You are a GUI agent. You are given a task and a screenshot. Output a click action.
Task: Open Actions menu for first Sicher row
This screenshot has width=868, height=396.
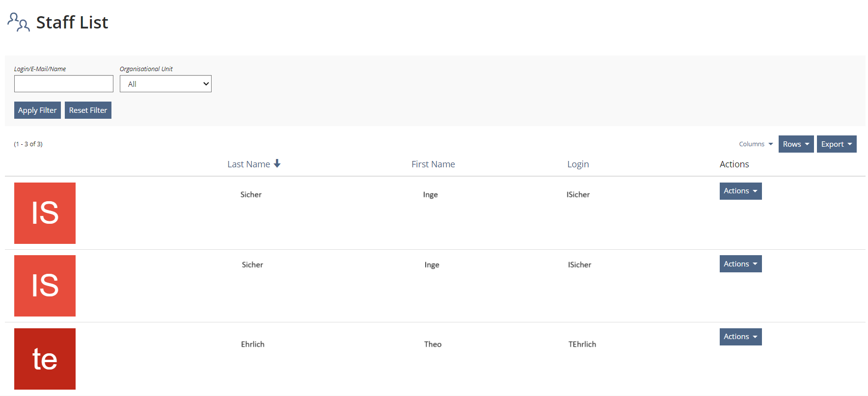pyautogui.click(x=740, y=191)
